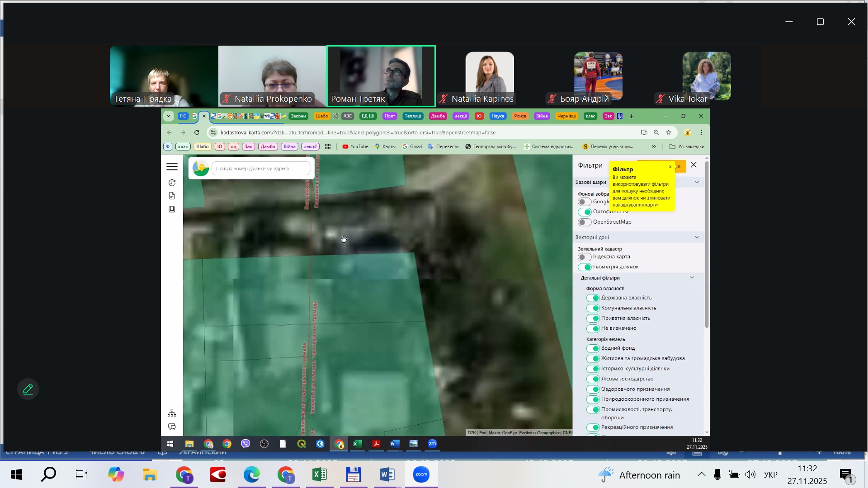Click the Zoom annotate pencil button

point(28,389)
